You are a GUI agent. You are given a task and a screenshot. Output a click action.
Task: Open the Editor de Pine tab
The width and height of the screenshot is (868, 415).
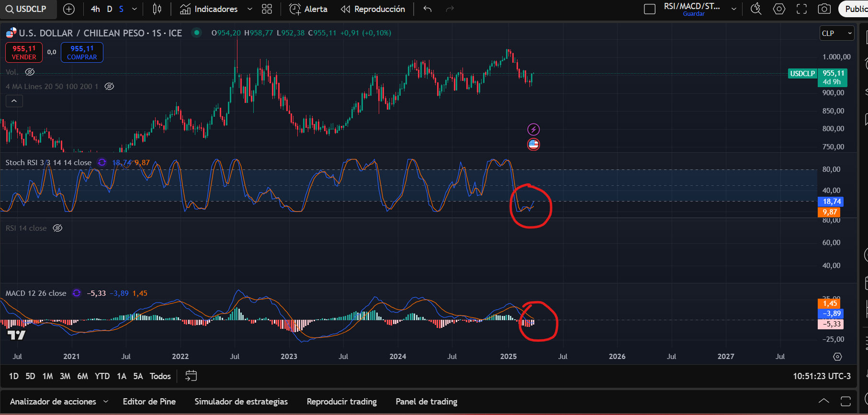(149, 402)
